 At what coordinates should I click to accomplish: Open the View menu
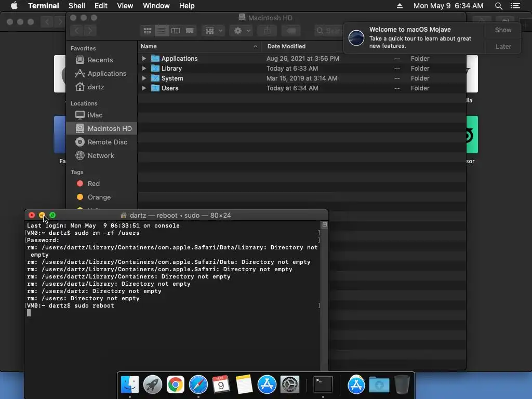125,6
